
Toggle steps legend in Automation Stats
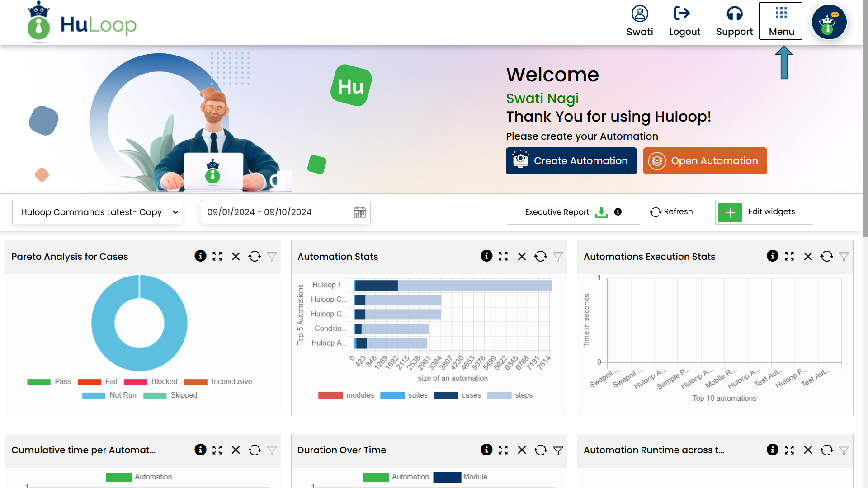click(x=510, y=395)
